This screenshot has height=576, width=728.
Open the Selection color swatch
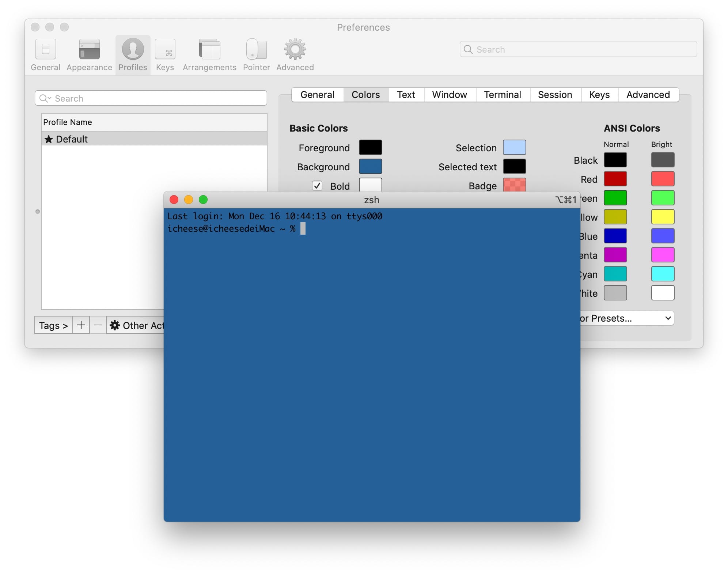[514, 148]
